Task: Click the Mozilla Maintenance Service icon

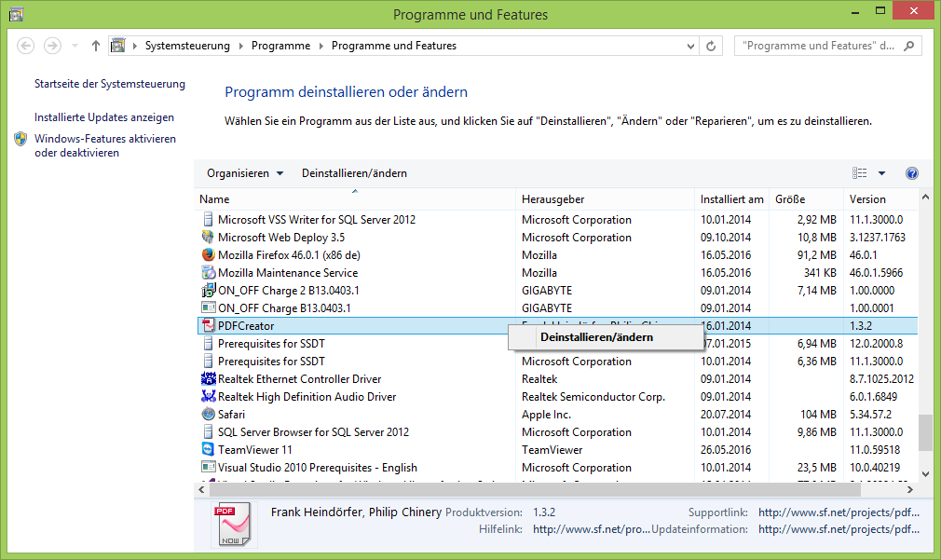Action: tap(209, 272)
